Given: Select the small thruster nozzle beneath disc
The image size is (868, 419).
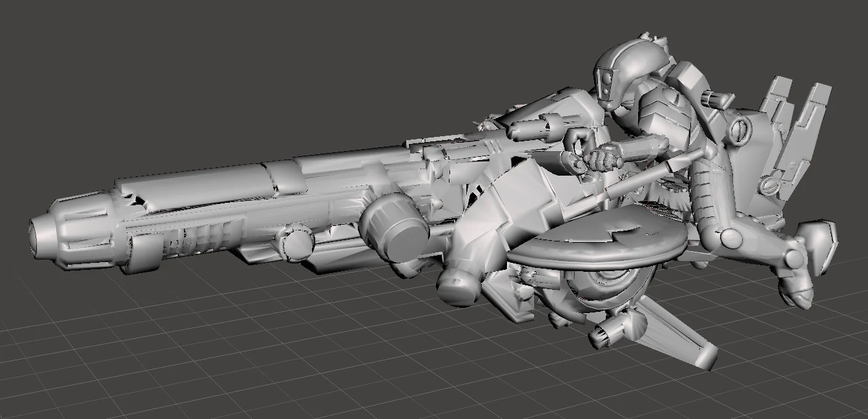Looking at the screenshot, I should click(608, 332).
